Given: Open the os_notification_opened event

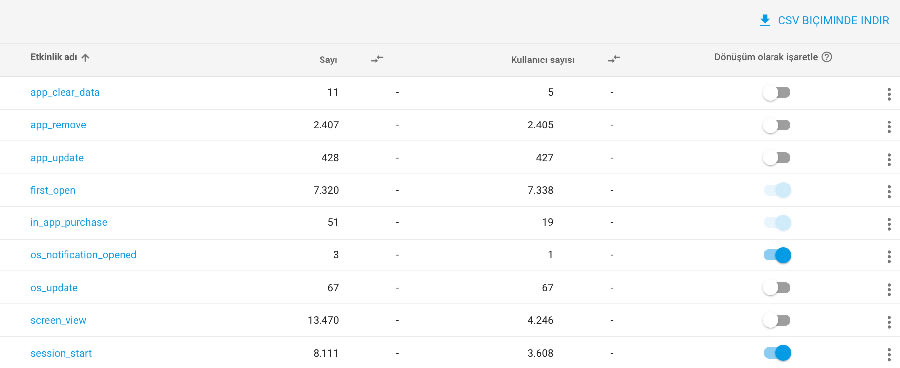Looking at the screenshot, I should click(x=83, y=255).
